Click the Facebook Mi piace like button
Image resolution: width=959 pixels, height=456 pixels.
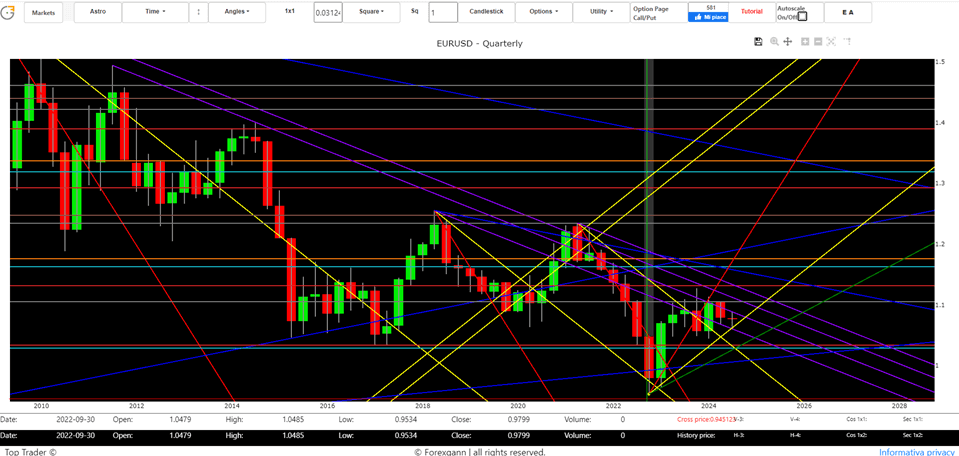point(708,17)
